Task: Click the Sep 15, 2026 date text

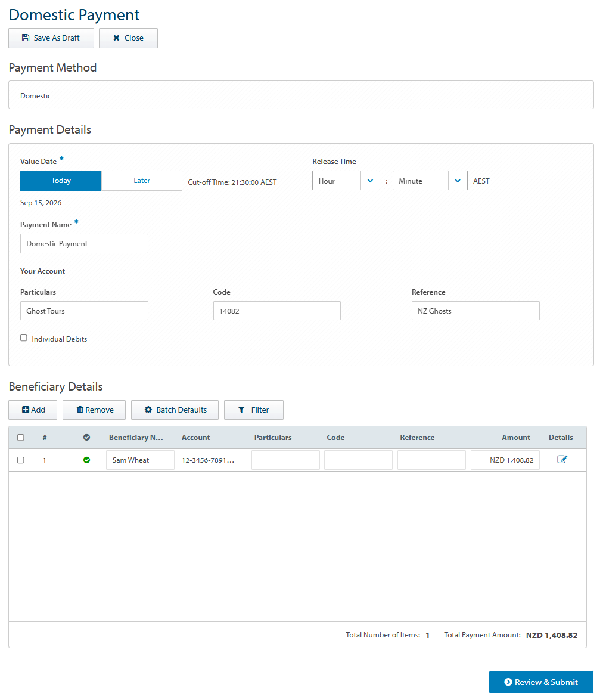Action: pos(41,203)
